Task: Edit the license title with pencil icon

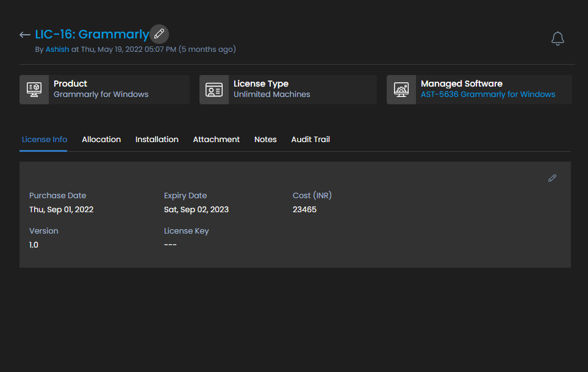Action: click(159, 34)
